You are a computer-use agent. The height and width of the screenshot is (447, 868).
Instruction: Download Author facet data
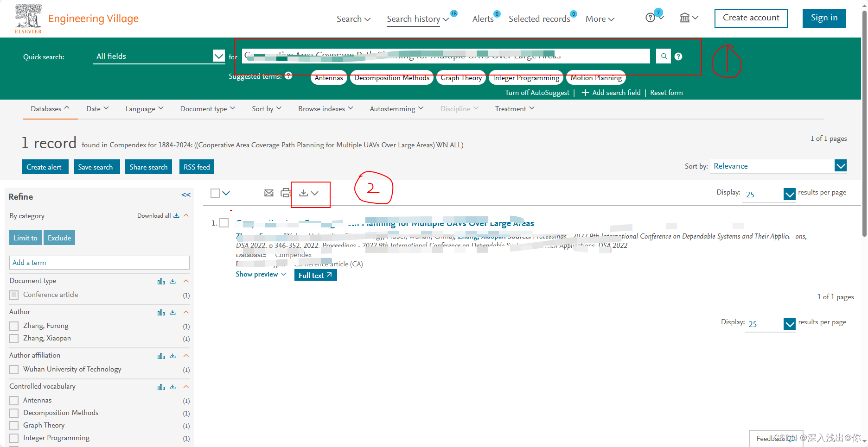173,312
